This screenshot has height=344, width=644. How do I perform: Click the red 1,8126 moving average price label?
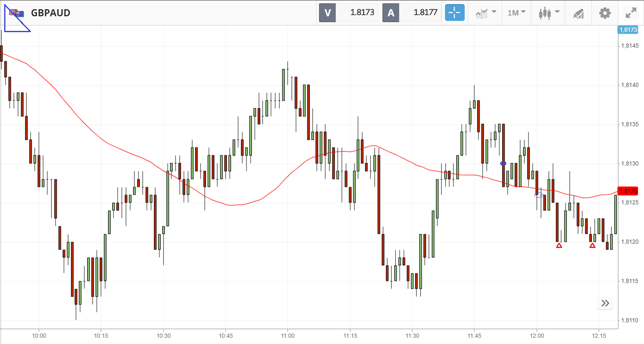(628, 191)
